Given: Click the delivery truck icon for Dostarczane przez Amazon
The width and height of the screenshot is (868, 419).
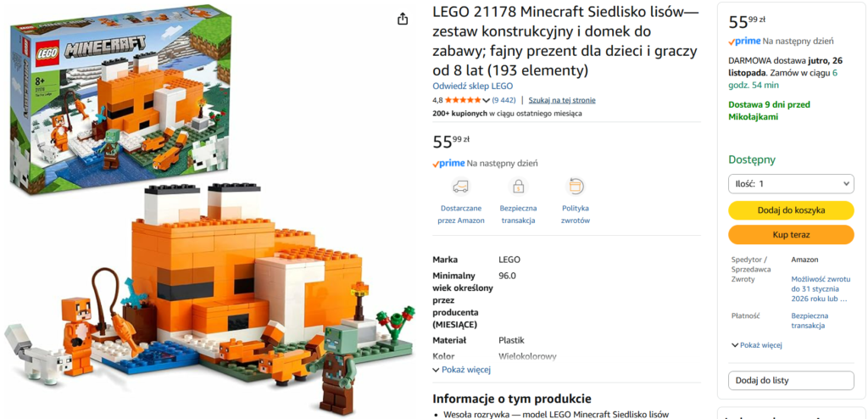Looking at the screenshot, I should click(460, 187).
